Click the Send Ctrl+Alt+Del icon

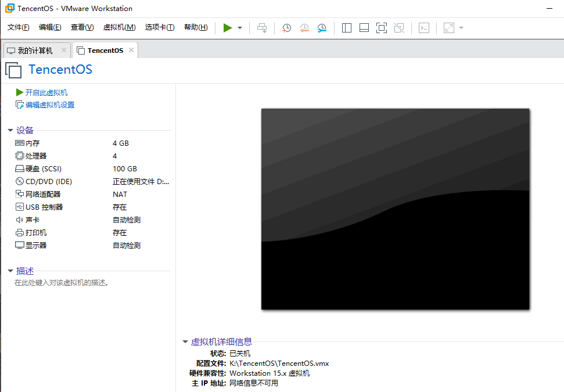pyautogui.click(x=261, y=27)
